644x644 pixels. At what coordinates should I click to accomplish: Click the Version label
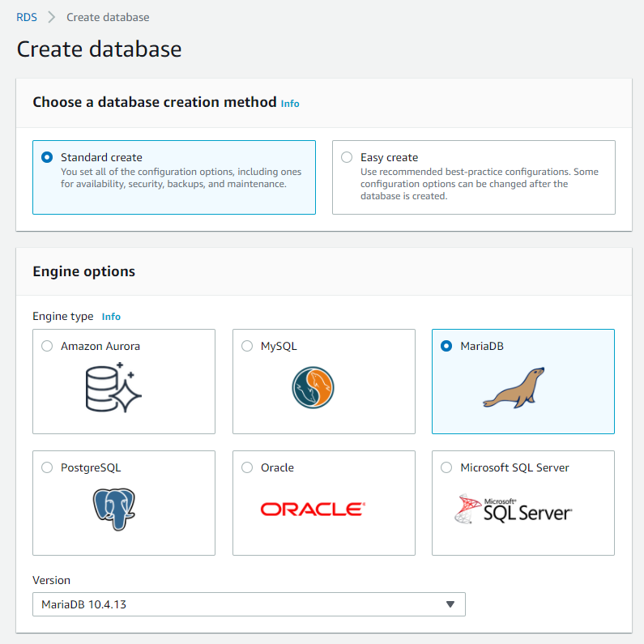pyautogui.click(x=51, y=580)
